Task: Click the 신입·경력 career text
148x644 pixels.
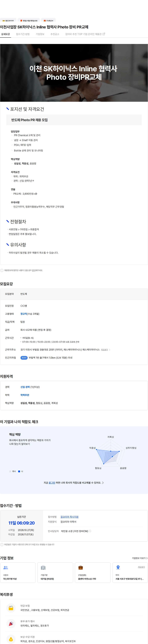Action: click(25, 387)
